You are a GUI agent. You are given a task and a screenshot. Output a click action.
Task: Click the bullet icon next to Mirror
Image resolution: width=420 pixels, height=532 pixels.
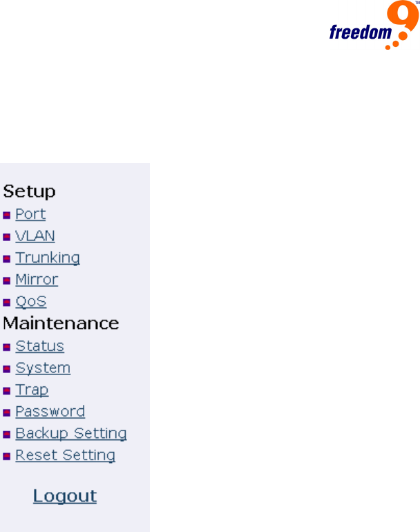tap(7, 281)
